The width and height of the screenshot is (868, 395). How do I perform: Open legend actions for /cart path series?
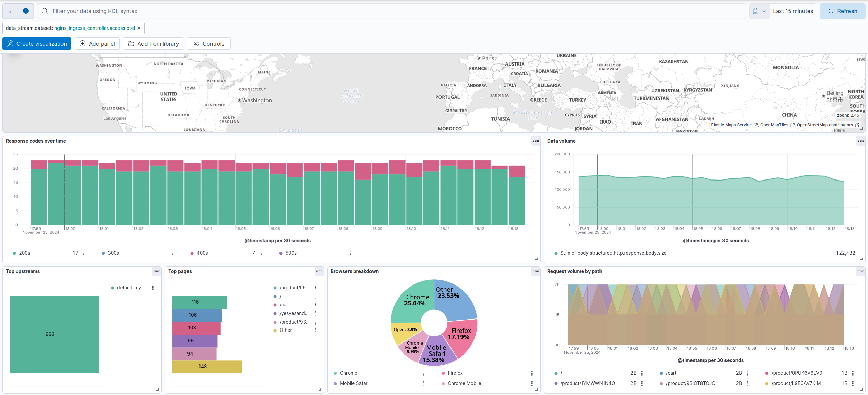pyautogui.click(x=747, y=373)
